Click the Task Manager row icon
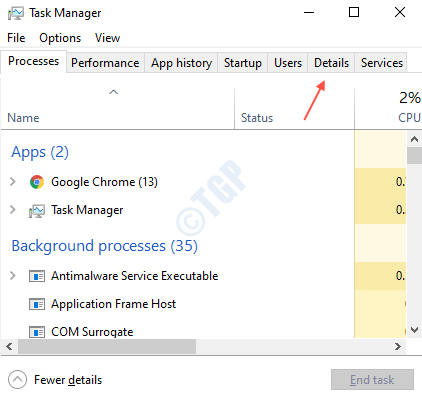The height and width of the screenshot is (400, 422). pos(37,210)
